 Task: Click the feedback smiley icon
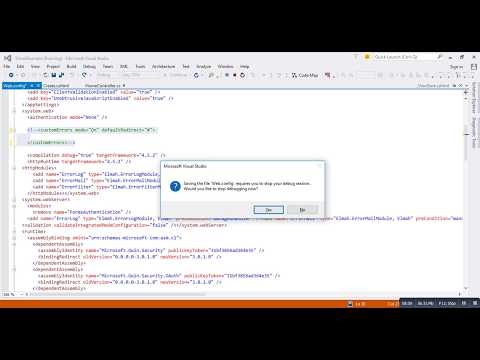[x=367, y=57]
